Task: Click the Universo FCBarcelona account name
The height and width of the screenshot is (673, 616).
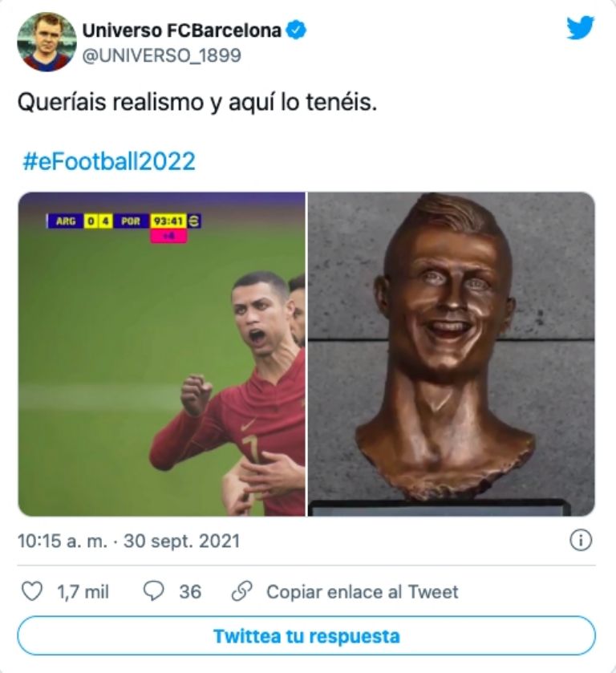Action: (182, 31)
